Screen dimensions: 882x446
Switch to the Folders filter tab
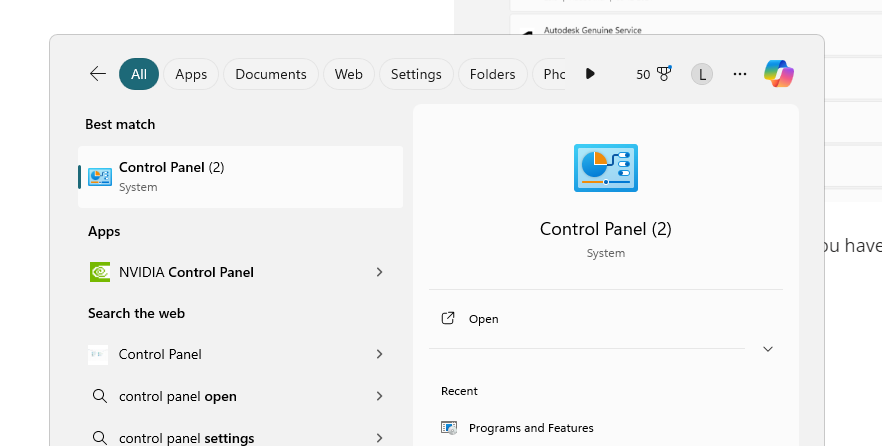493,74
